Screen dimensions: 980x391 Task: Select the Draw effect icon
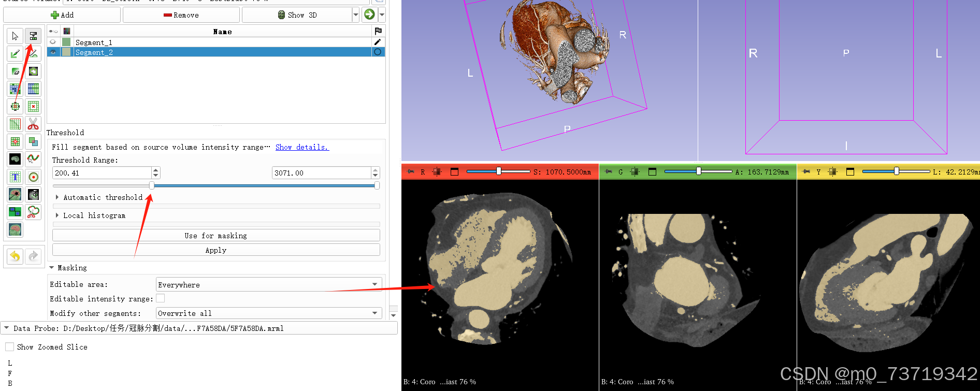(33, 53)
